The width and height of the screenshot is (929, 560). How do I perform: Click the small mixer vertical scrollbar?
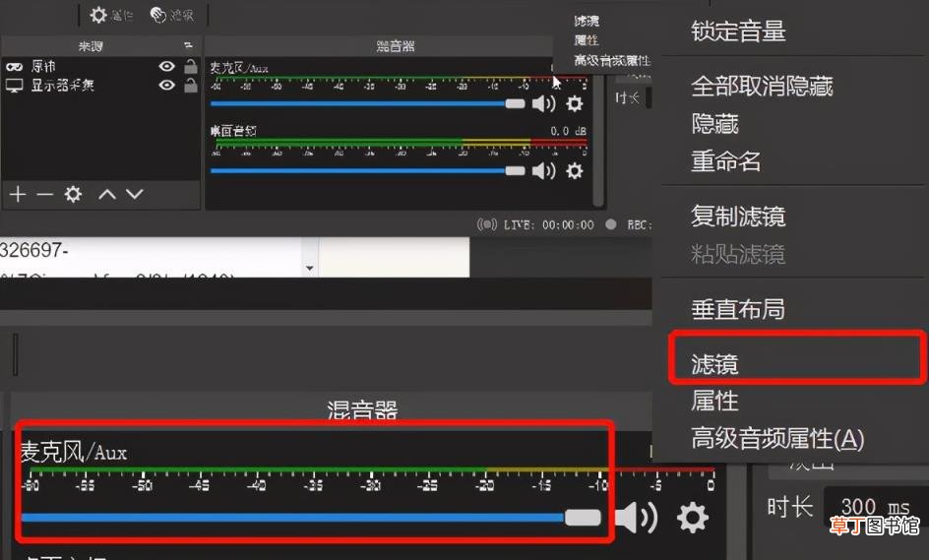(x=598, y=143)
